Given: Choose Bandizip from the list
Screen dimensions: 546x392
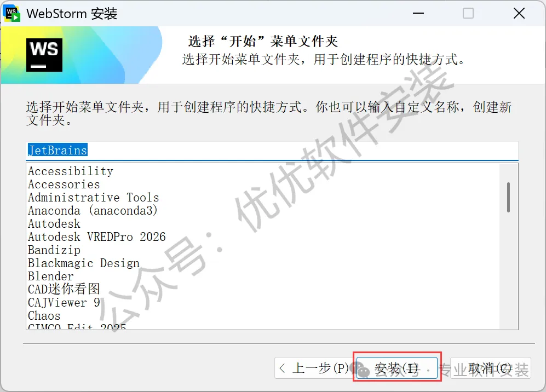Looking at the screenshot, I should pos(54,250).
